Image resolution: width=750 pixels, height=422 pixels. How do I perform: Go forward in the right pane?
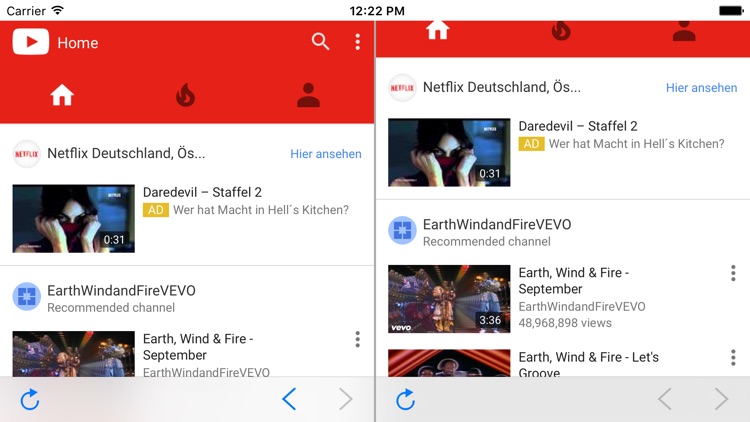(x=721, y=399)
